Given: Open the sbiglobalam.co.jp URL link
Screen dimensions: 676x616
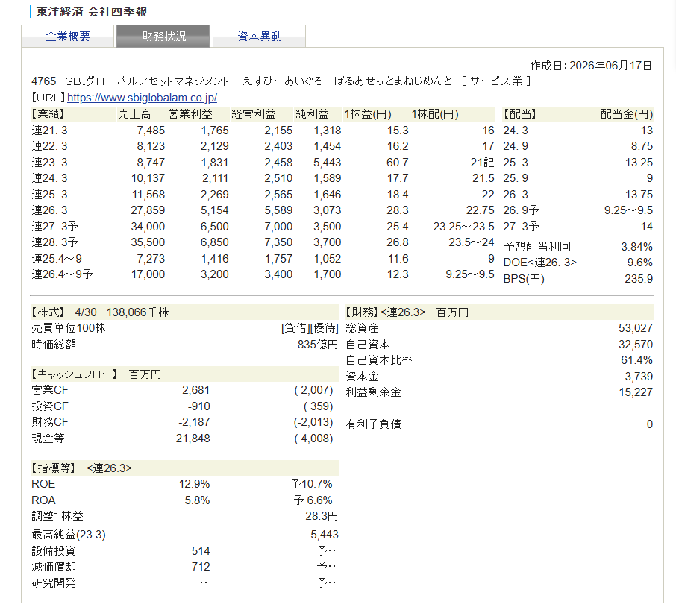Looking at the screenshot, I should [143, 98].
